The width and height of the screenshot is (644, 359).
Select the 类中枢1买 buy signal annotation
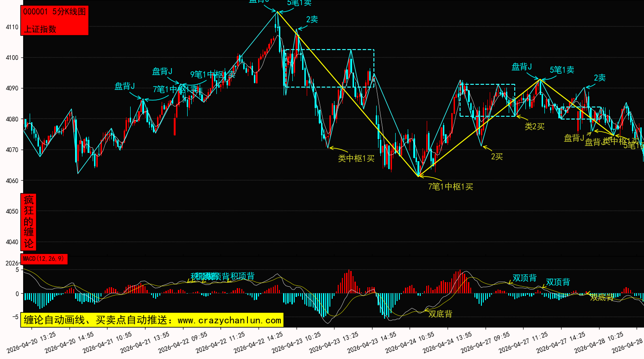[x=356, y=158]
